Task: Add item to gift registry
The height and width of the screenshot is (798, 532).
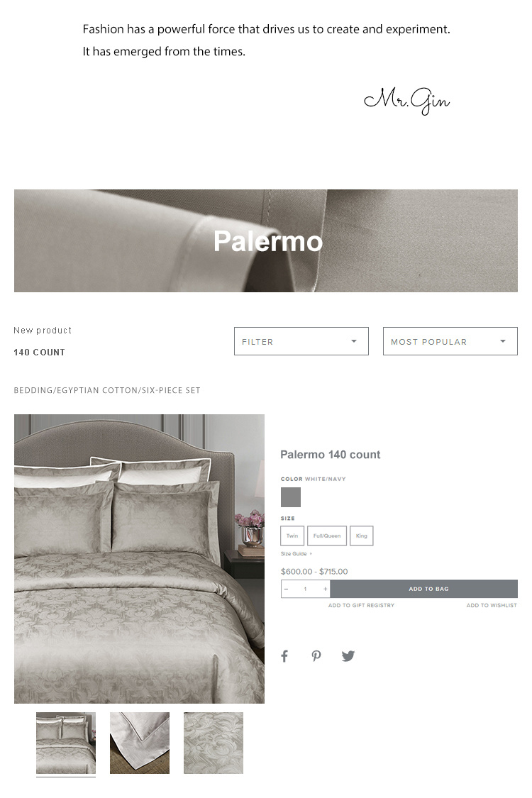Action: (361, 605)
